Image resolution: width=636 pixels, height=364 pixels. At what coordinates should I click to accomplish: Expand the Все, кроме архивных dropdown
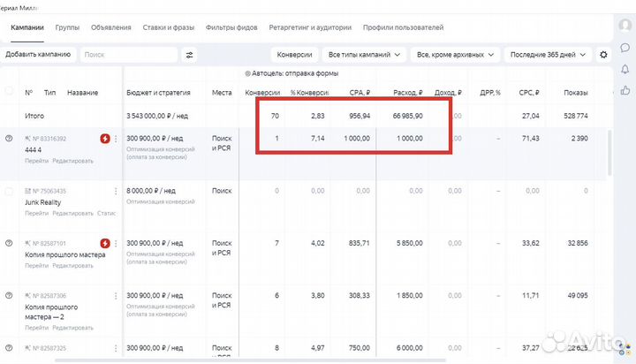click(455, 55)
